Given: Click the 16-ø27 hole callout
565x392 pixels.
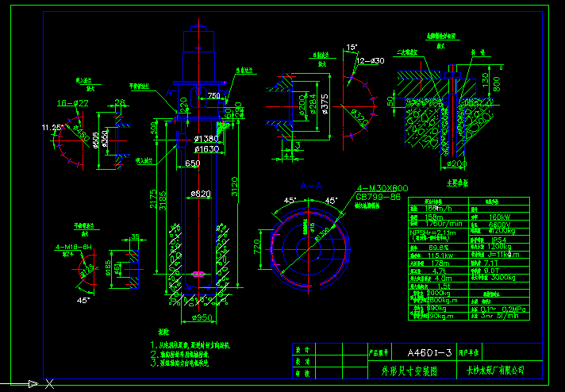Looking at the screenshot, I should 72,102.
